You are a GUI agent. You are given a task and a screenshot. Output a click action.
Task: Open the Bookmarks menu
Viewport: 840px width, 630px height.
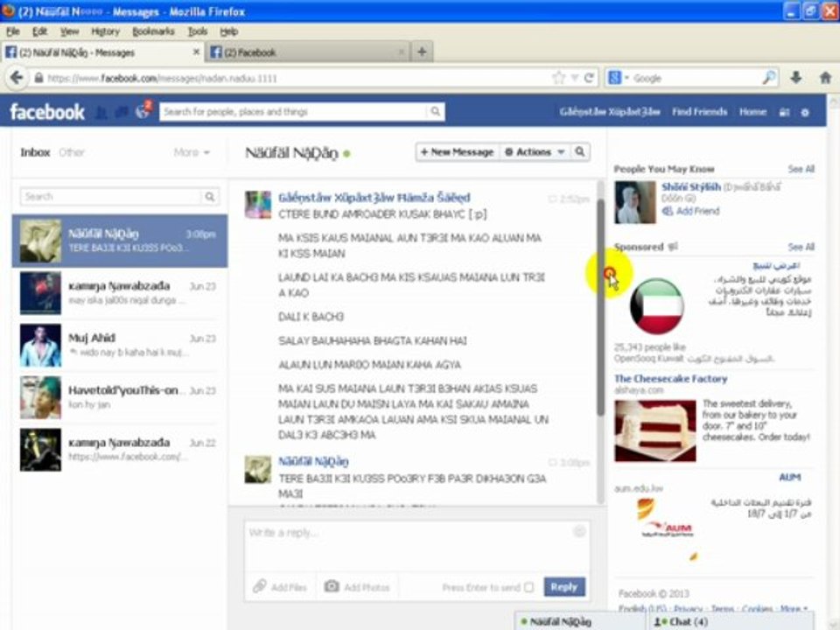point(153,31)
